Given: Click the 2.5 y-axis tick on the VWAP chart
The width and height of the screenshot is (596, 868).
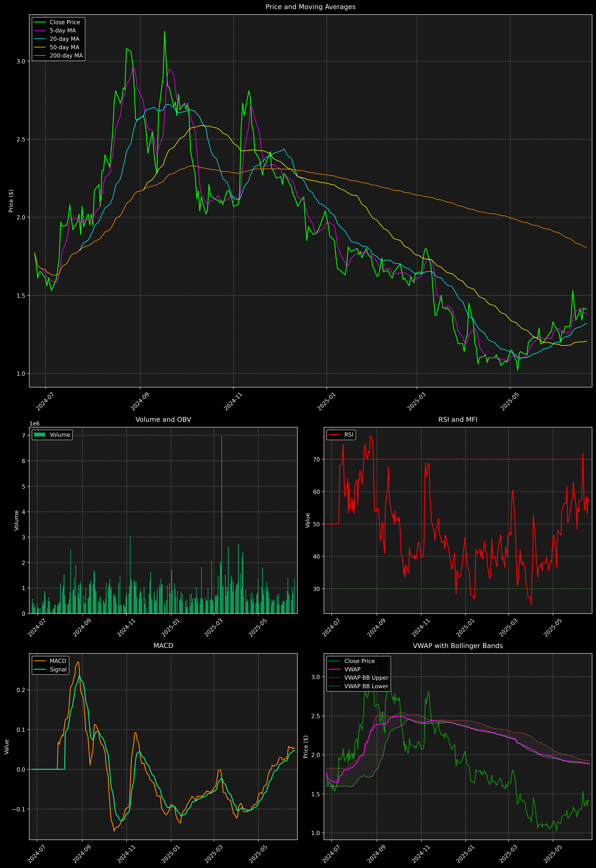Looking at the screenshot, I should click(x=316, y=716).
